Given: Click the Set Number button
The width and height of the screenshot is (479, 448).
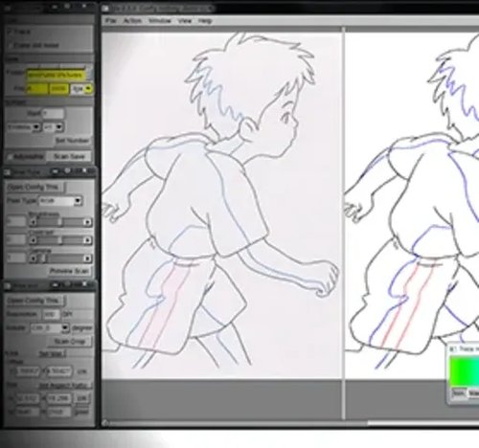Looking at the screenshot, I should [72, 141].
